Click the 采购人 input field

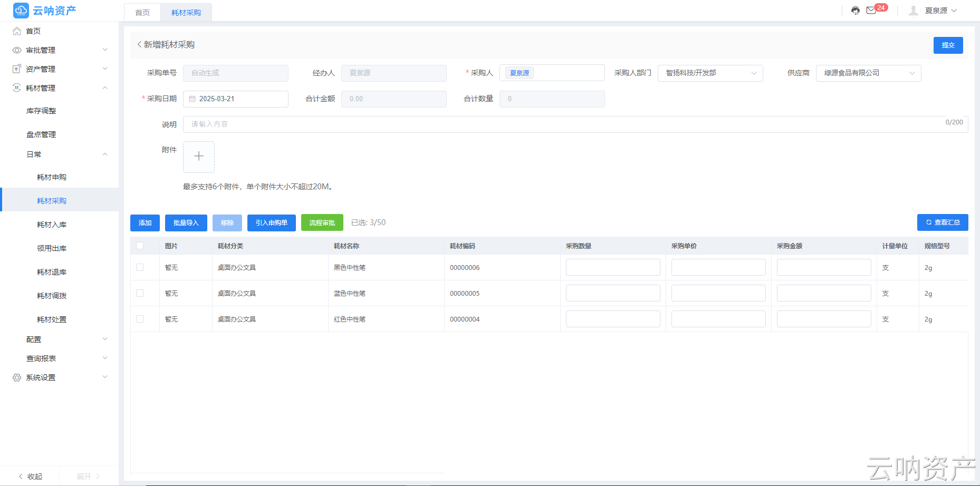pos(552,73)
